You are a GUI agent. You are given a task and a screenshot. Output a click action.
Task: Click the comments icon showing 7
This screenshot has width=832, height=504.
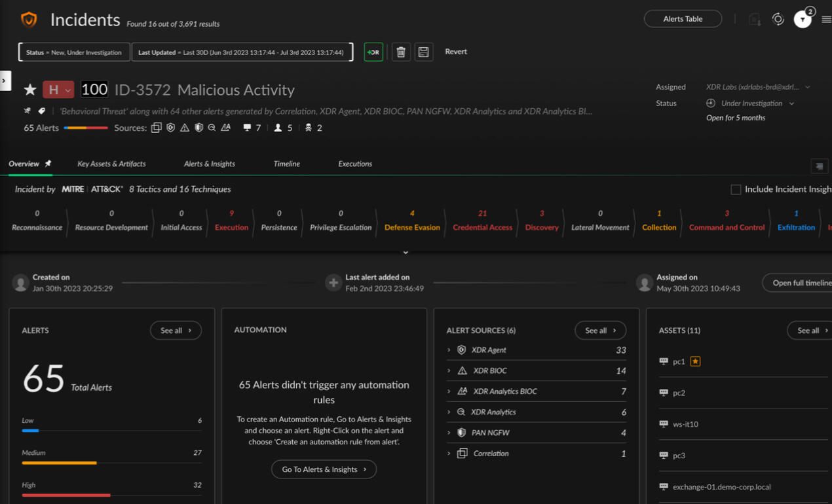[247, 128]
